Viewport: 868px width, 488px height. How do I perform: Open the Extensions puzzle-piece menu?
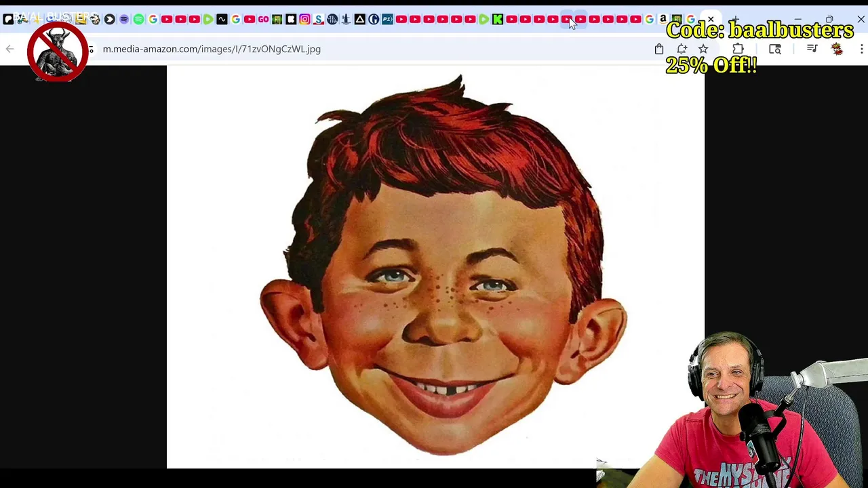coord(738,49)
